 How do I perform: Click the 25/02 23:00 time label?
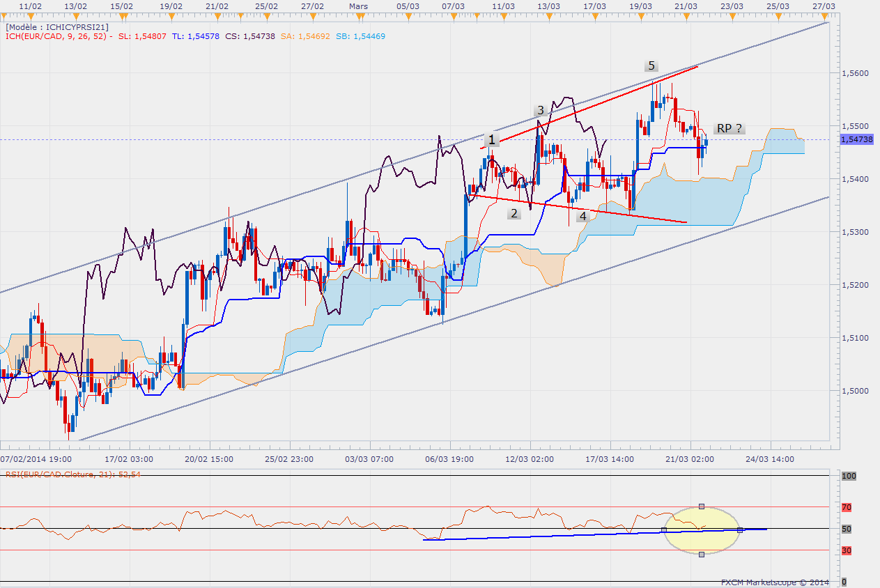tap(288, 459)
